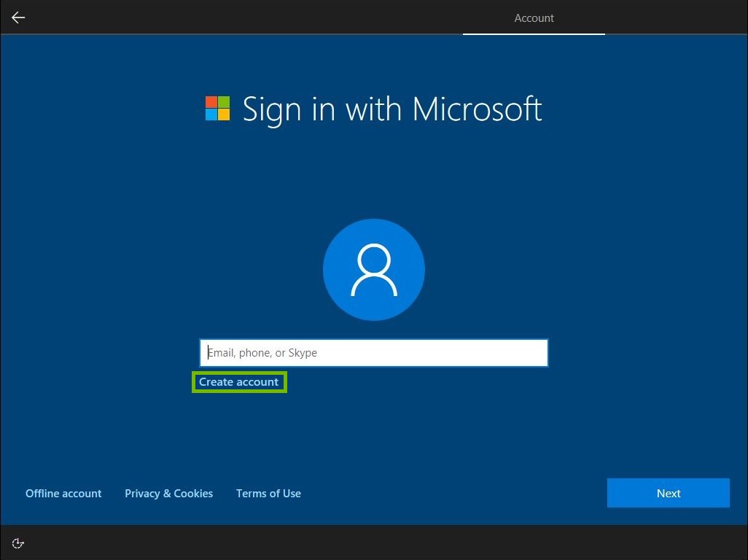Image resolution: width=748 pixels, height=560 pixels.
Task: Click the Sign in with Microsoft heading
Action: coord(391,109)
